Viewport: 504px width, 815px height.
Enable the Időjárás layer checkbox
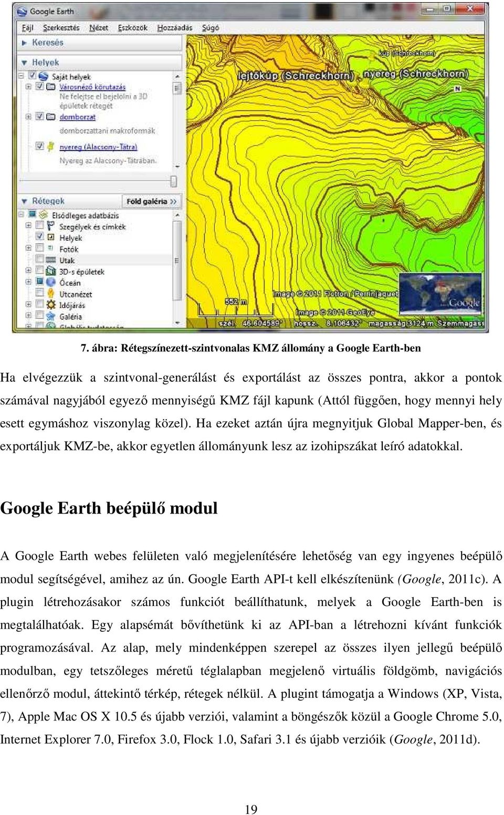click(39, 305)
